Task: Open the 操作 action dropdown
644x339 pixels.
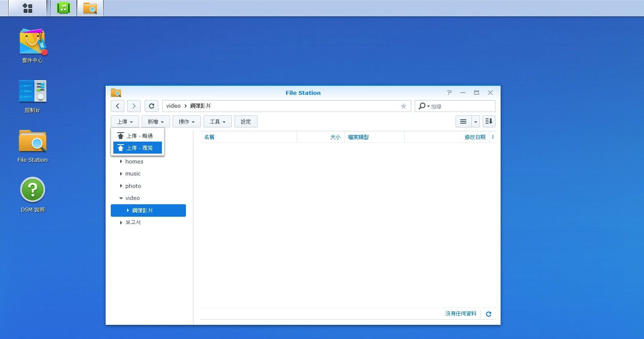Action: coord(187,122)
